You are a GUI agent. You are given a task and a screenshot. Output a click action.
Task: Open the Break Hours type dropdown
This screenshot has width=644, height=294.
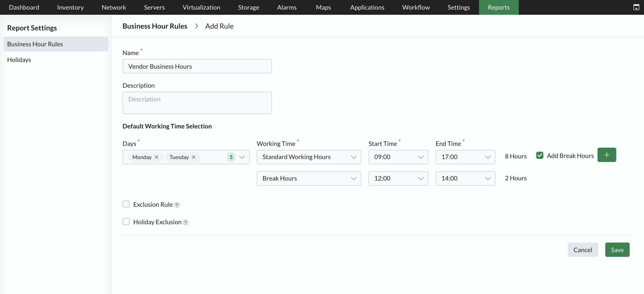309,178
